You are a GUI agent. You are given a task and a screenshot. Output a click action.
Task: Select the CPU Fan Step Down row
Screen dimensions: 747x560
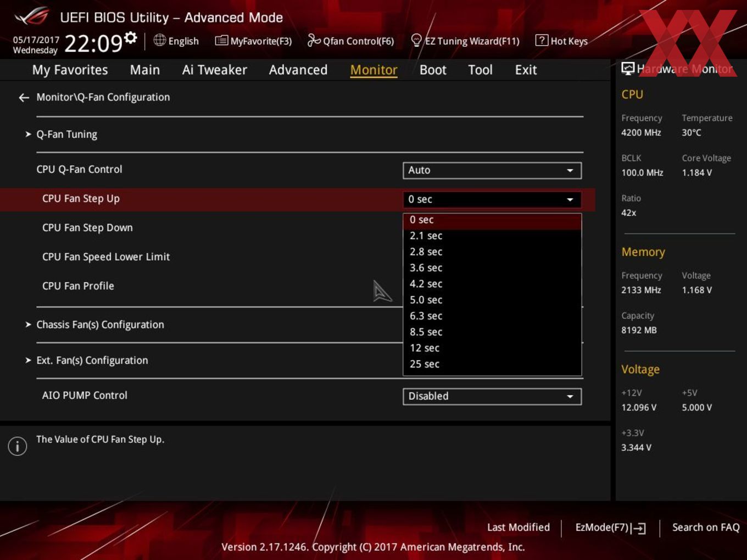(x=87, y=228)
